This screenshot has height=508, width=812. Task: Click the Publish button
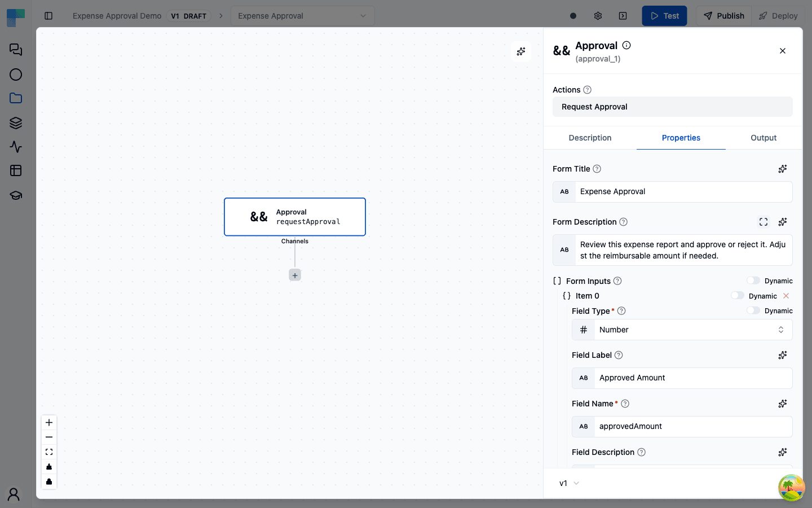click(724, 16)
